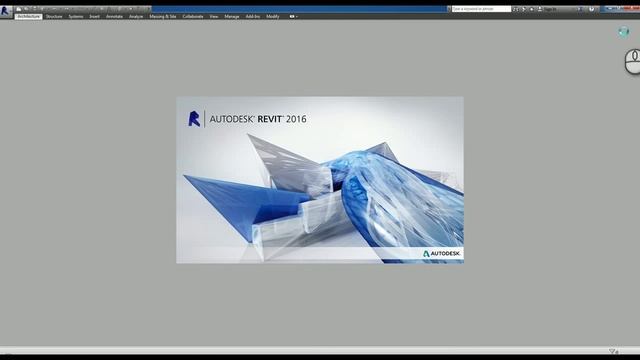The height and width of the screenshot is (360, 640).
Task: Click the search binoculars icon
Action: (x=516, y=9)
